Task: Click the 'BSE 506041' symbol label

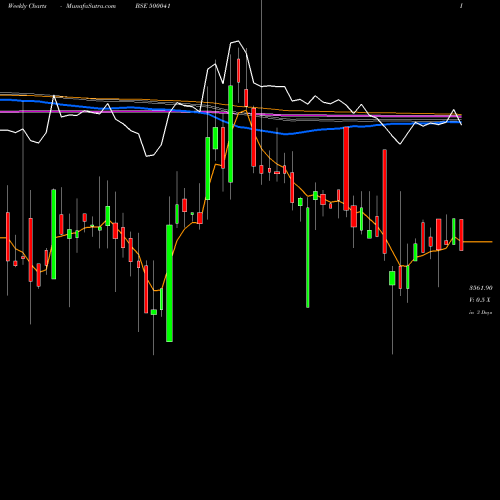Action: (x=153, y=6)
